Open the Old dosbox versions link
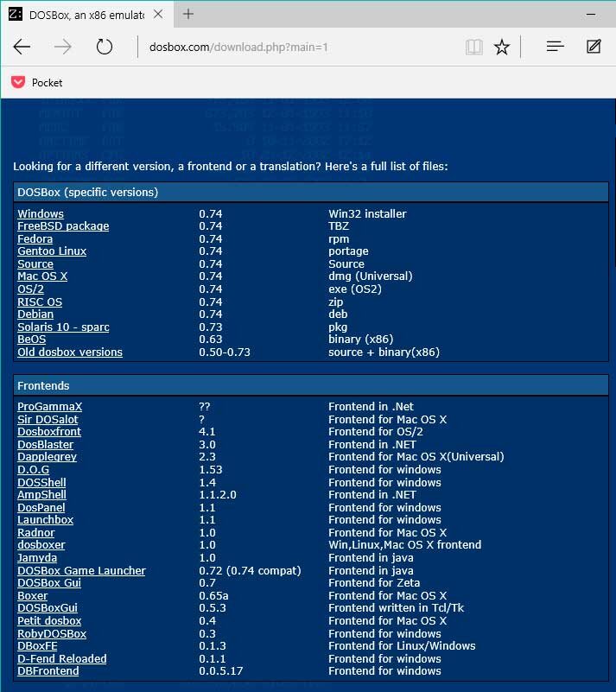616x692 pixels. coord(70,352)
